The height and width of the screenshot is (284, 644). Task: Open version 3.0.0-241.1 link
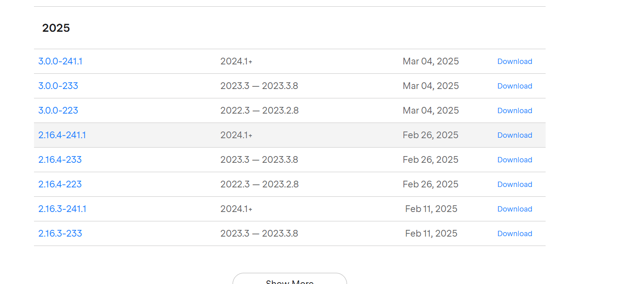point(60,61)
